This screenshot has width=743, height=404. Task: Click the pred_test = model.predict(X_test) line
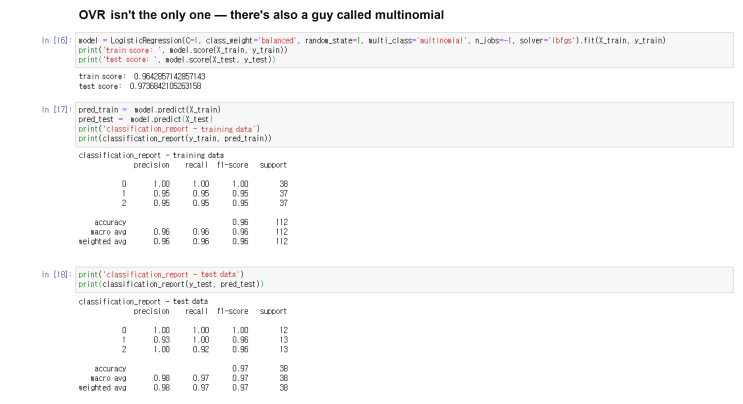[145, 119]
